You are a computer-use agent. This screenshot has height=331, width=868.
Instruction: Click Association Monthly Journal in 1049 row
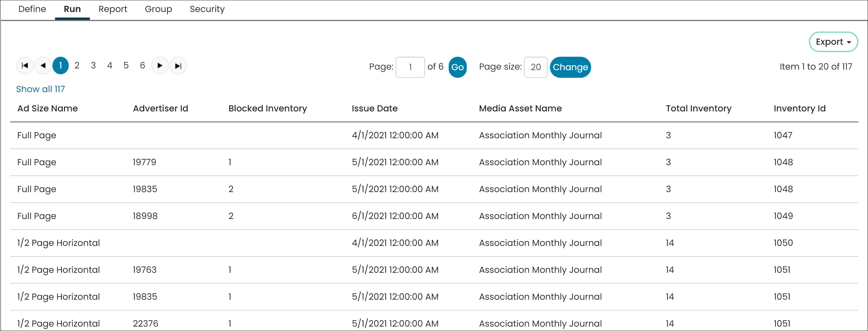(541, 216)
